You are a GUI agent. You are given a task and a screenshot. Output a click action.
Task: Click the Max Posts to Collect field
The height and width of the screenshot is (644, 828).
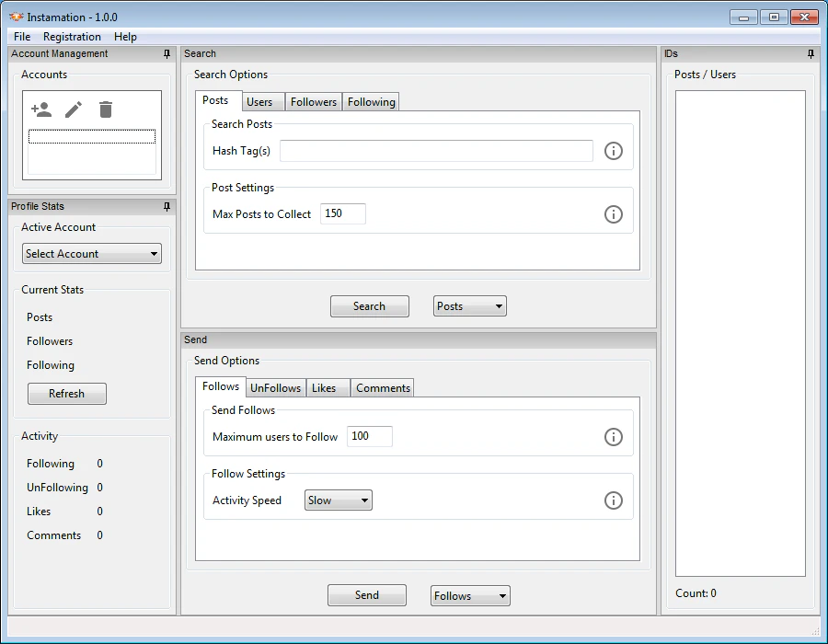pyautogui.click(x=343, y=213)
